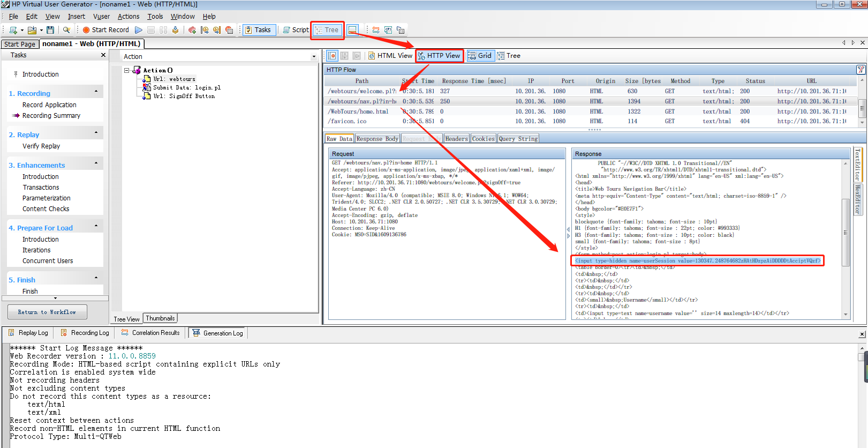Collapse the 3. Enhancements task group
Image resolution: width=868 pixels, height=448 pixels.
96,163
